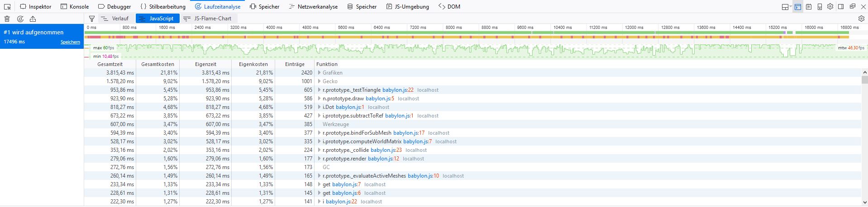Click the Eigenkosten column header
This screenshot has width=868, height=207.
click(x=253, y=64)
